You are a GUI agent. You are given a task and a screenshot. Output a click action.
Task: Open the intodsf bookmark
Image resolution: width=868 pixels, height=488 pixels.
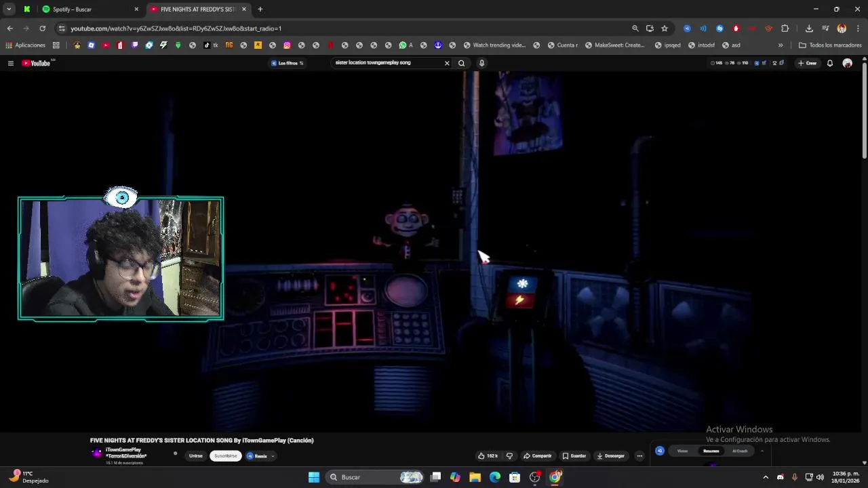pos(701,45)
